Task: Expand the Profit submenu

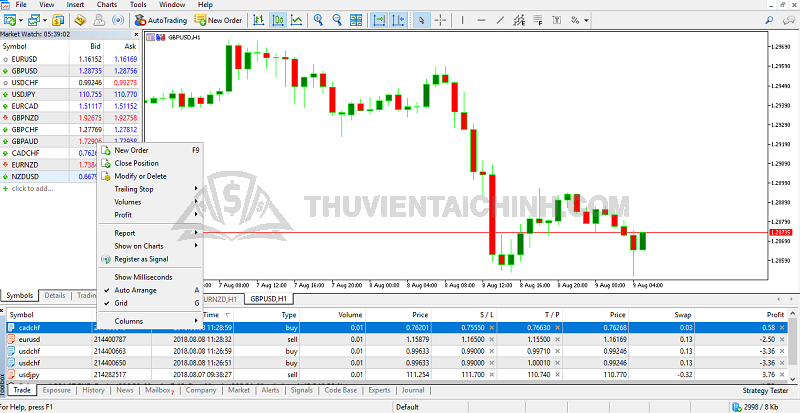Action: coord(151,215)
